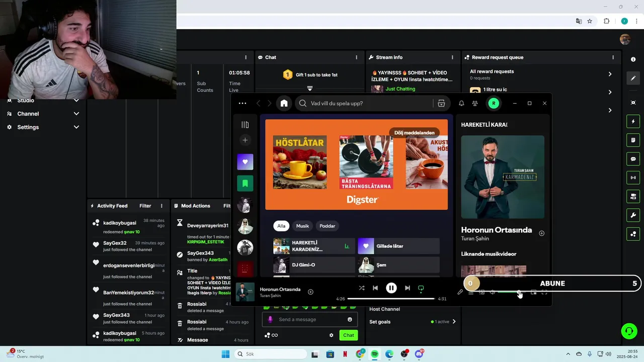
Task: Open chat settings gear icon
Action: (x=331, y=335)
